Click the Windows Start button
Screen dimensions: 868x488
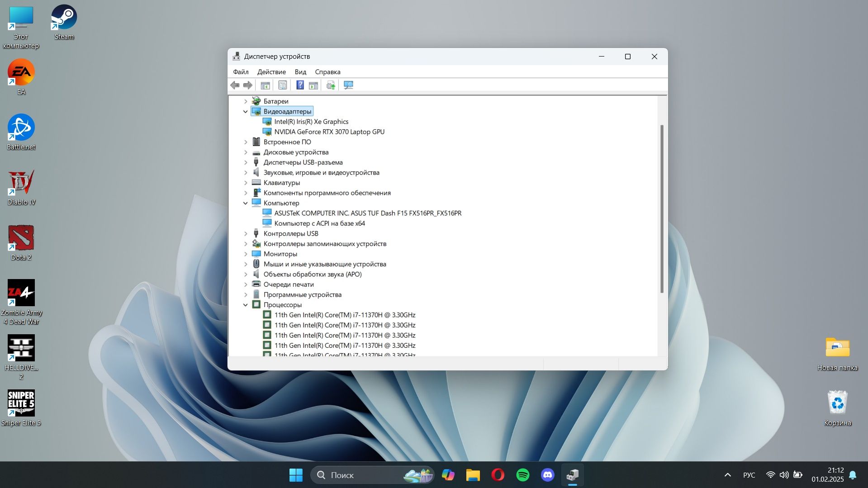pos(296,475)
